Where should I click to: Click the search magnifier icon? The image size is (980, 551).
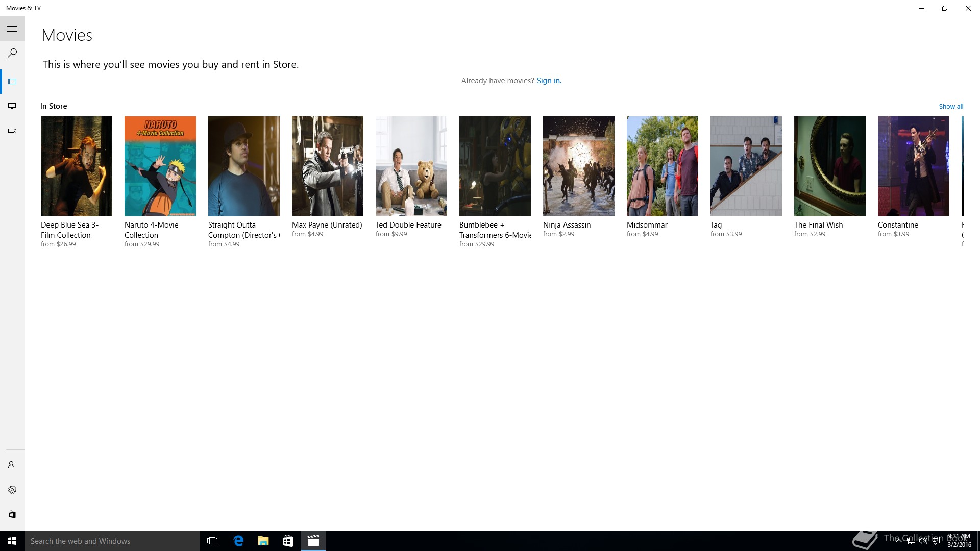point(12,53)
